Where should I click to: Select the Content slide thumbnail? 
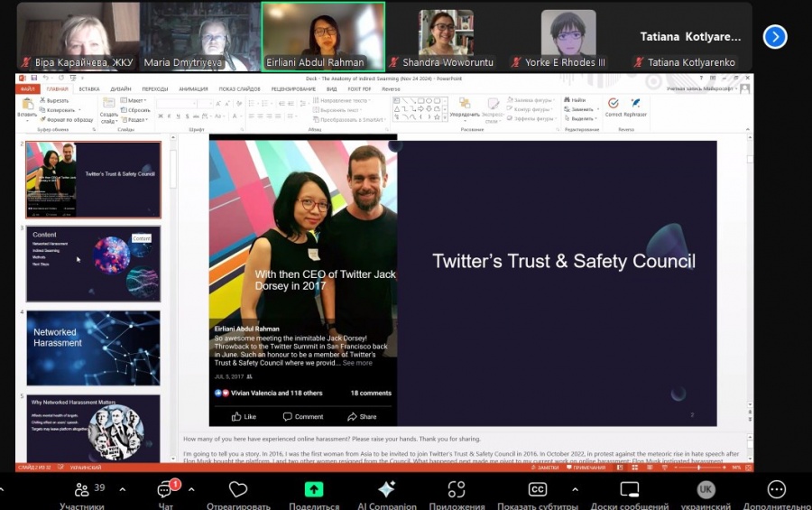coord(93,264)
